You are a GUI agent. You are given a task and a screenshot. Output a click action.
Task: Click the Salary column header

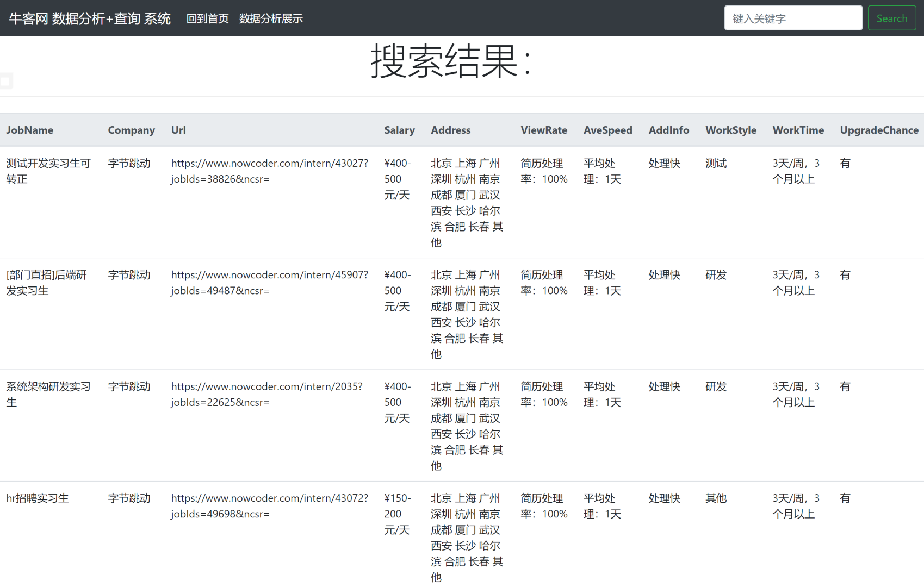click(x=399, y=130)
